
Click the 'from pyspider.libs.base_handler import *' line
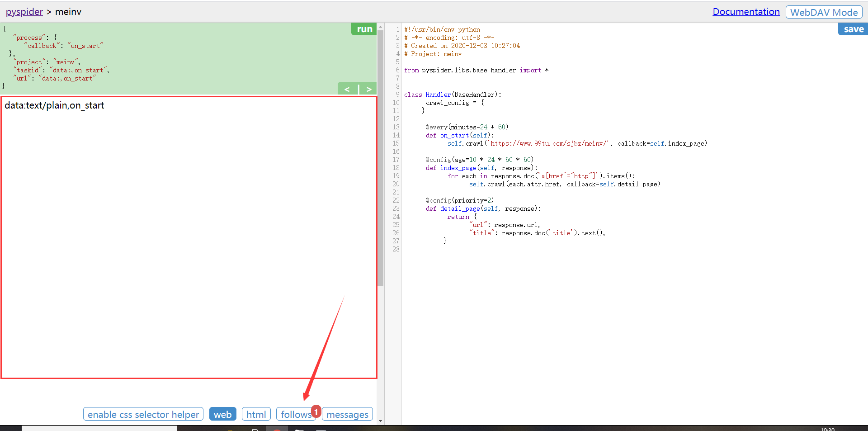click(476, 70)
